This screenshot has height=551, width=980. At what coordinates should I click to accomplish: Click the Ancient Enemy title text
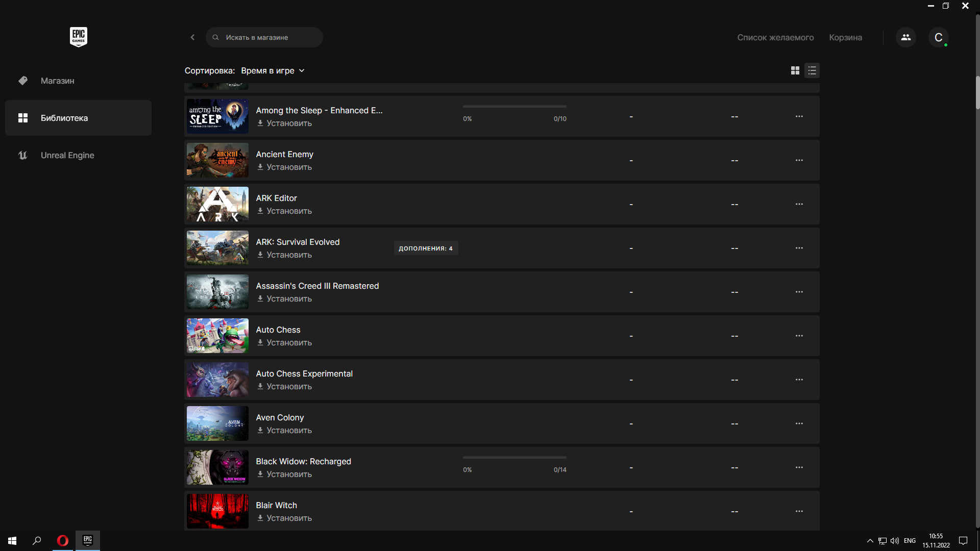(284, 154)
